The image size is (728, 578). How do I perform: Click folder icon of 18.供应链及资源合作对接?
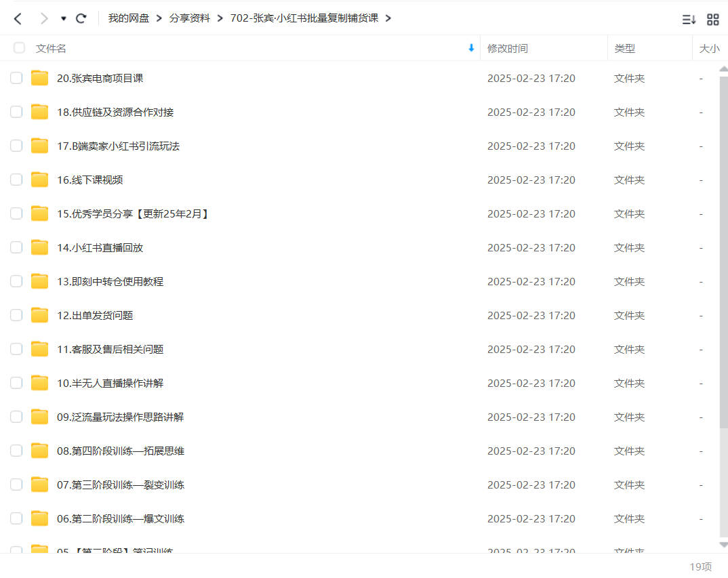39,112
